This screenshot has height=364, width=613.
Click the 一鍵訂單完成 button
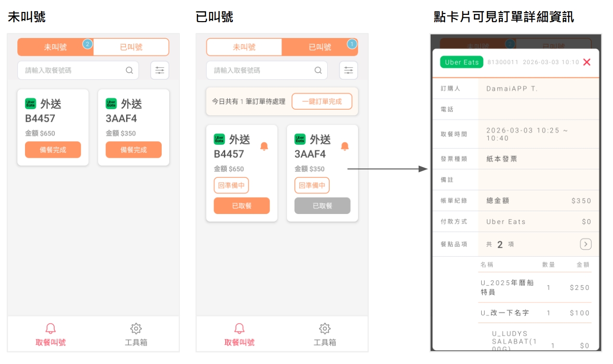tap(322, 101)
